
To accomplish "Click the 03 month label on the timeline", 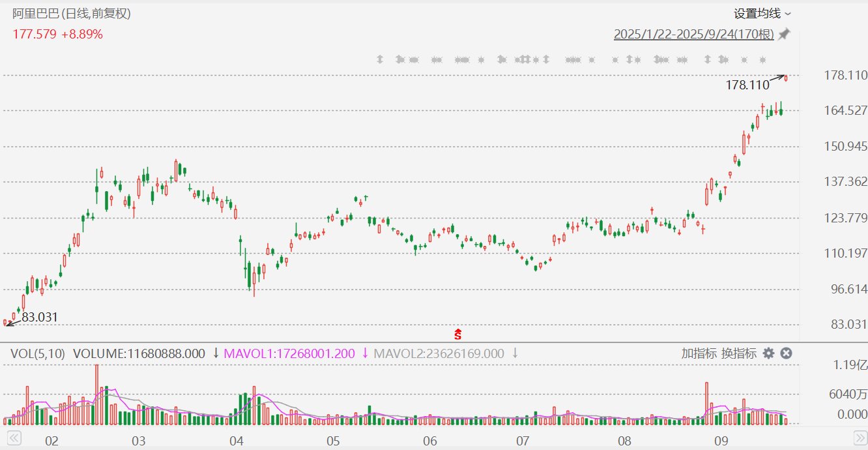I will click(138, 441).
